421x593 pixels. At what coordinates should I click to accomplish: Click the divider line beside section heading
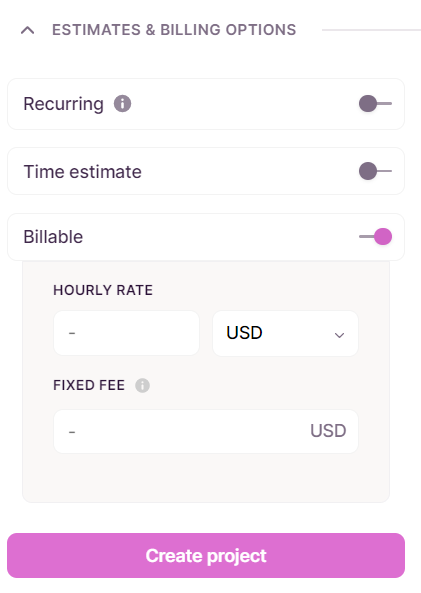point(371,30)
